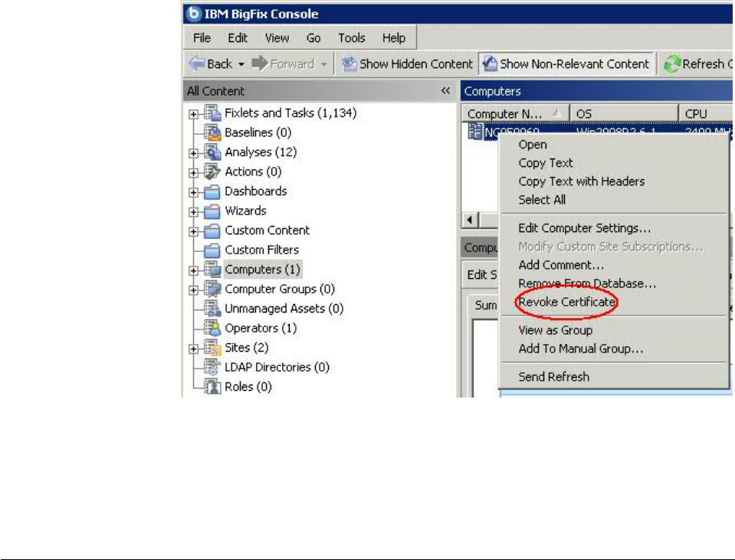Screen dimensions: 735x560
Task: Open the Edit menu
Action: click(x=238, y=38)
